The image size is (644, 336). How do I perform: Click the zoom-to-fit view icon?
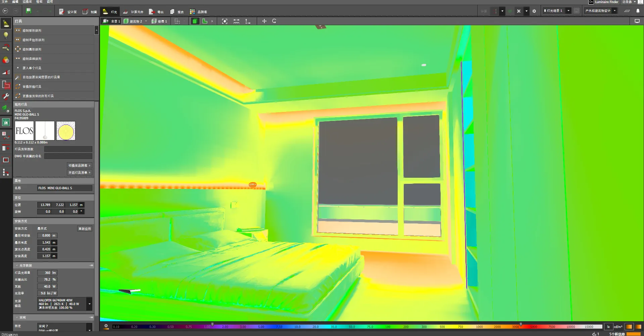pos(225,21)
